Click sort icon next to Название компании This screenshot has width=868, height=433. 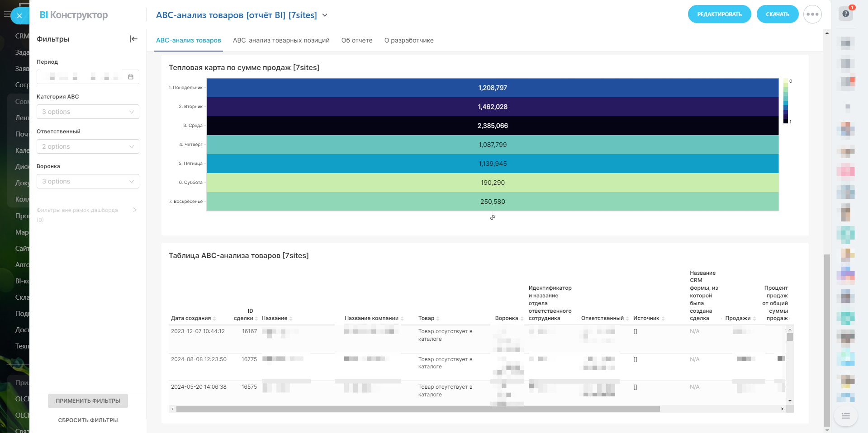402,319
